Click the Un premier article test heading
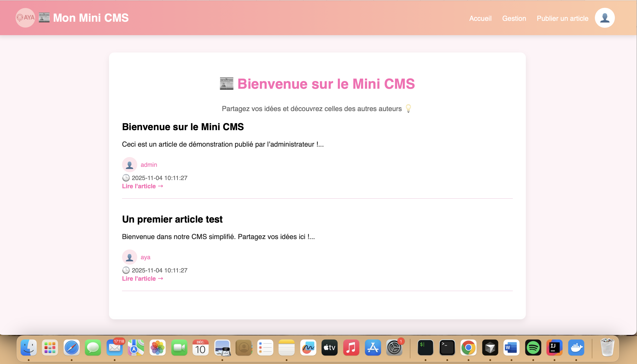 point(172,219)
